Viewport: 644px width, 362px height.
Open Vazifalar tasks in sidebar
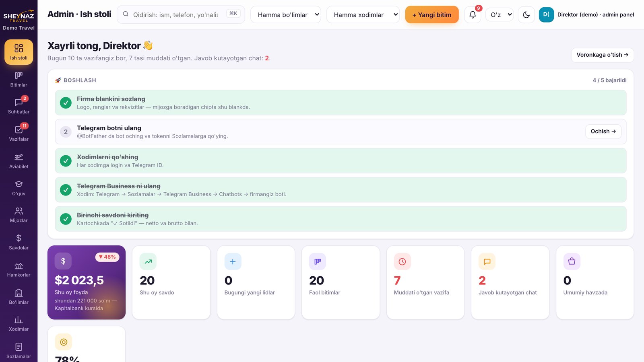pos(19,134)
